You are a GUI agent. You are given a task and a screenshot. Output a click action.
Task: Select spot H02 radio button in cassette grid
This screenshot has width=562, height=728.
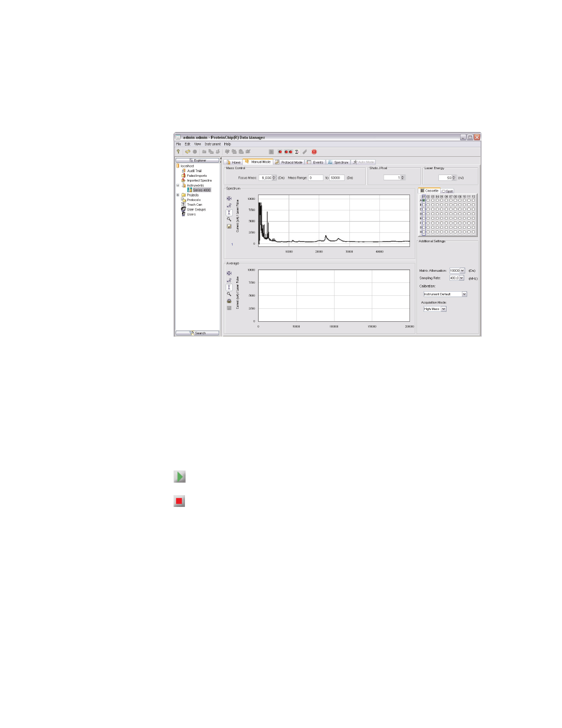[428, 232]
